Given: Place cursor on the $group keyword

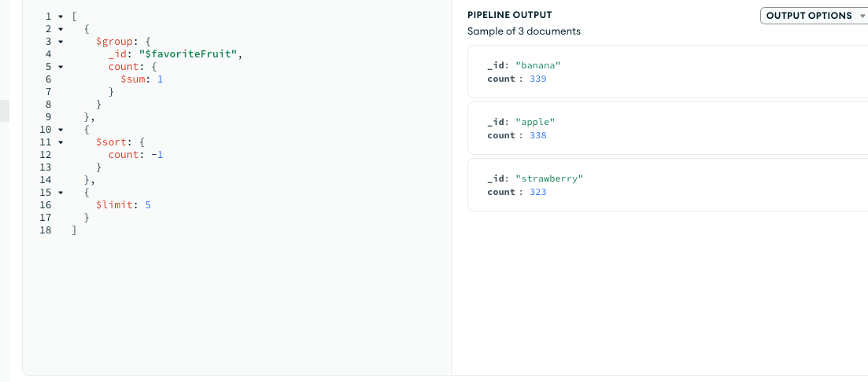Looking at the screenshot, I should pyautogui.click(x=111, y=42).
